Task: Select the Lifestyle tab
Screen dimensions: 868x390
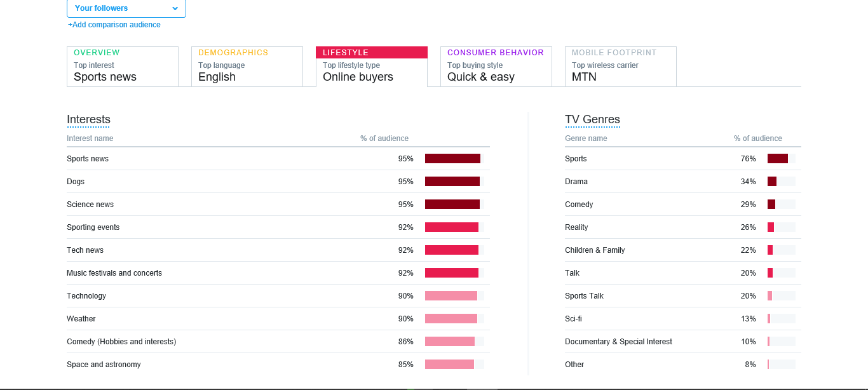Action: [371, 66]
